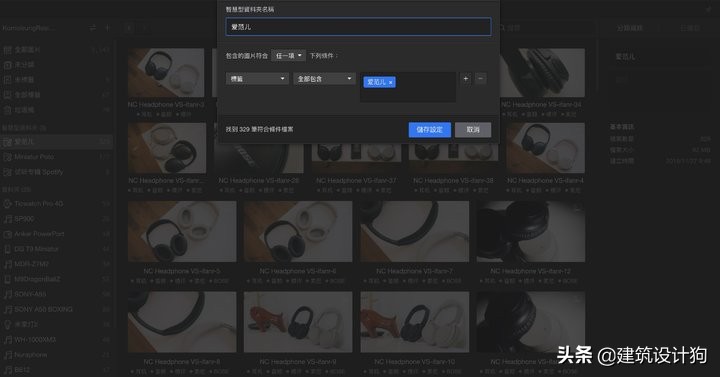Screen dimensions: 720x377
Task: Open thumbnail NC Headphone VS-ifanr-3
Action: coord(166,73)
